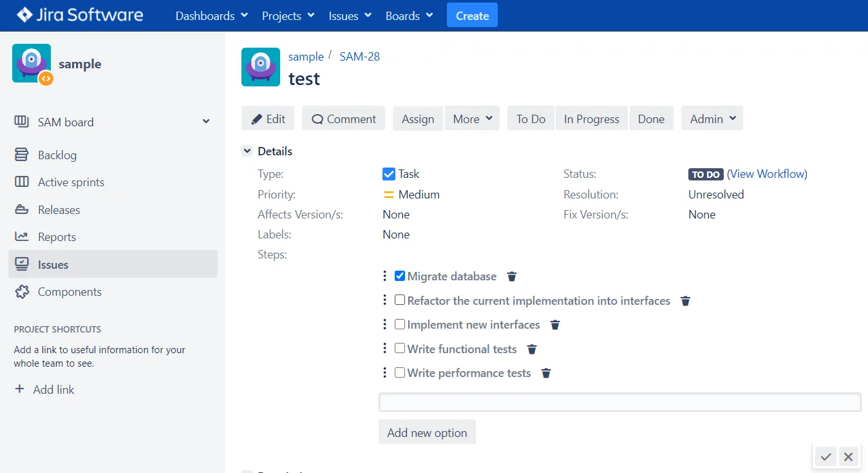The image size is (868, 473).
Task: Click drag handle of Write functional tests
Action: [384, 349]
